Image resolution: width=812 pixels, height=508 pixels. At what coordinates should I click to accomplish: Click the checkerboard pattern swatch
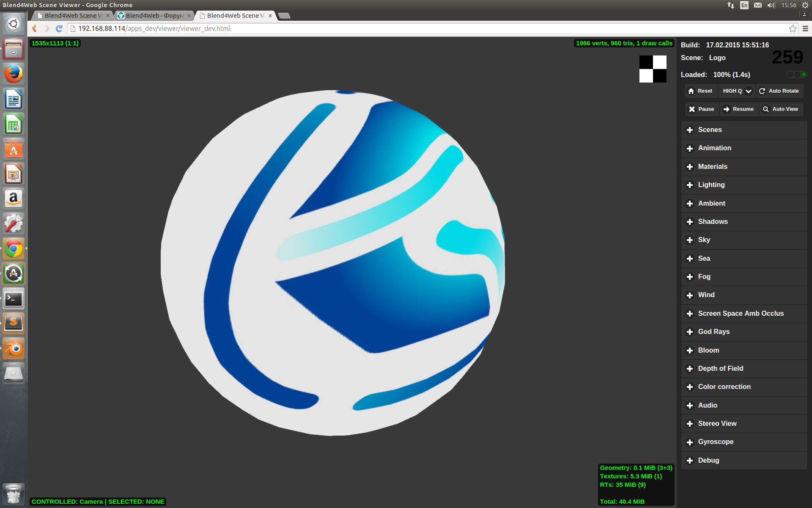pyautogui.click(x=653, y=69)
